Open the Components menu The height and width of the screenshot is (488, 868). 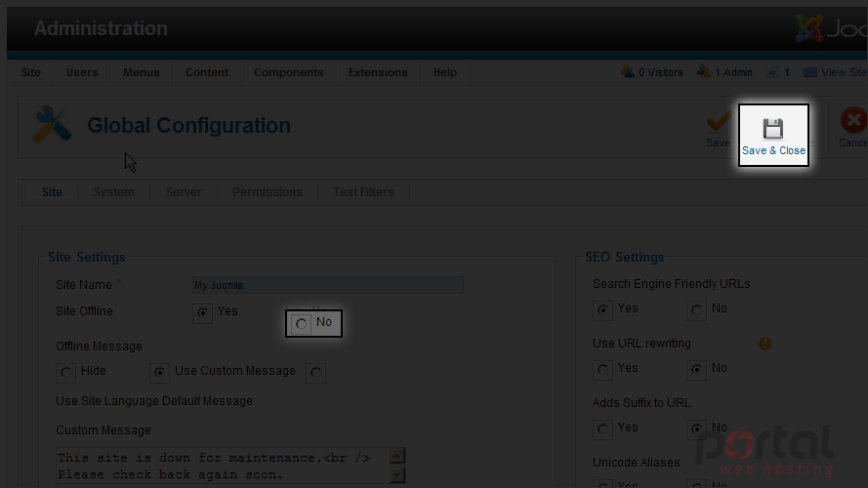click(x=288, y=72)
